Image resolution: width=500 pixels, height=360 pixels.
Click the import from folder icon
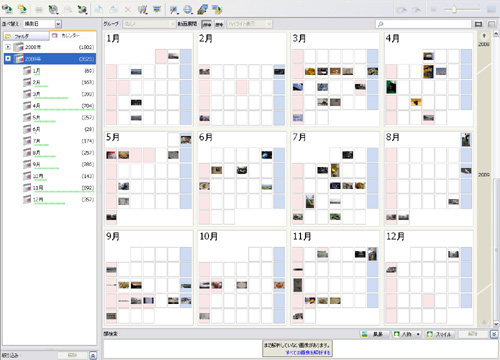[x=22, y=9]
